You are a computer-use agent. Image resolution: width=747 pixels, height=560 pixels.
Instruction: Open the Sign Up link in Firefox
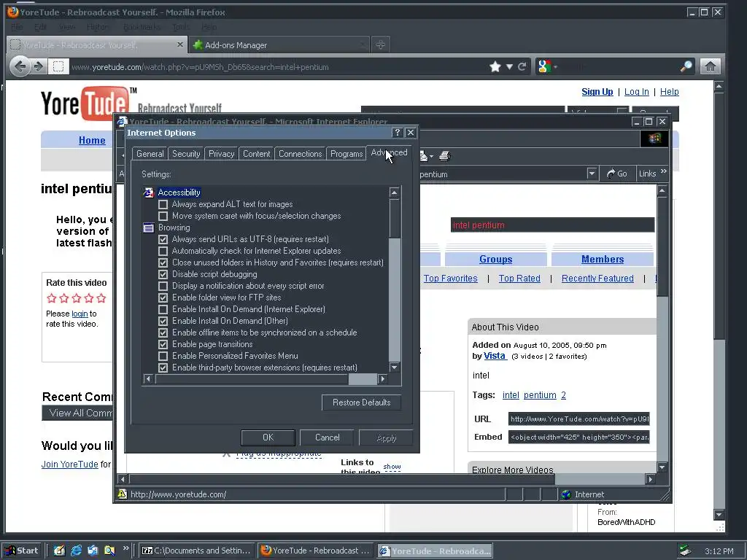click(597, 92)
